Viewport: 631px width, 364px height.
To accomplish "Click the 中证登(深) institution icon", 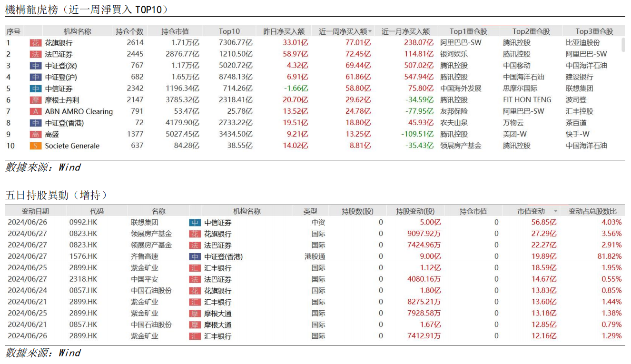I will coord(35,66).
